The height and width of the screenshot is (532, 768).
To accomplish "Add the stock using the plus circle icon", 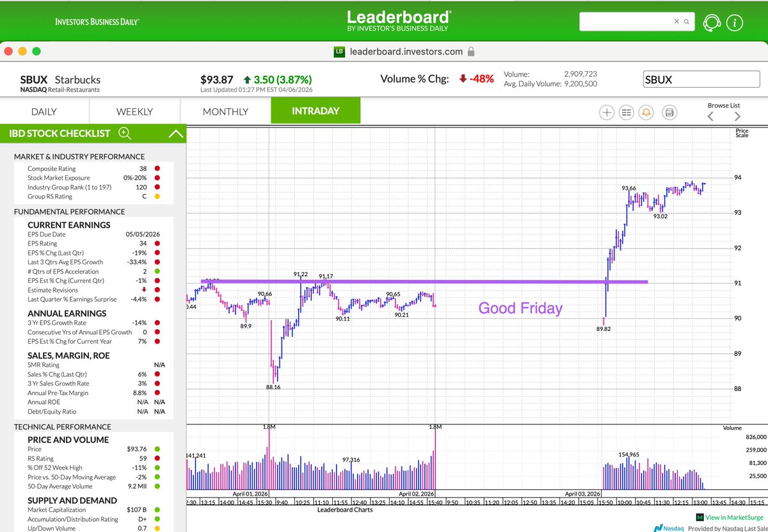I will [x=607, y=112].
